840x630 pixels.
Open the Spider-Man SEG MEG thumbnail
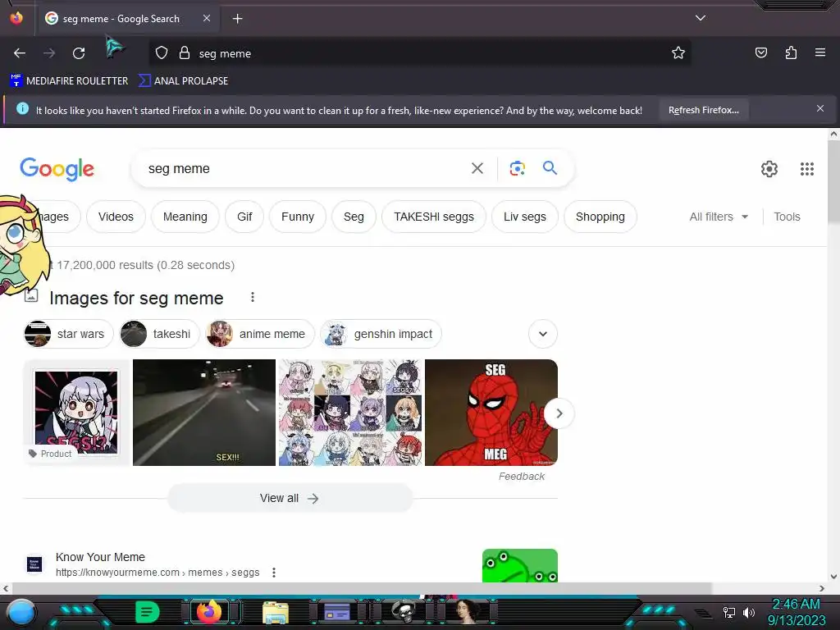[x=491, y=412]
